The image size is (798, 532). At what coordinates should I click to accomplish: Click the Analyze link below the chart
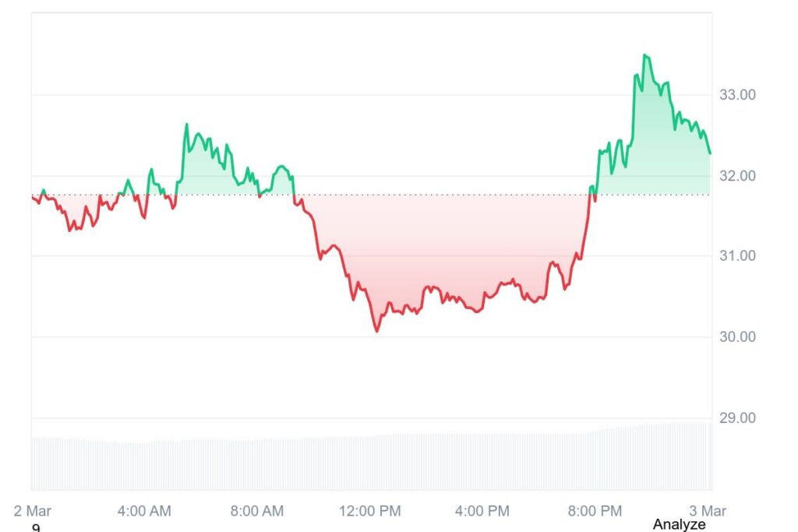(x=679, y=524)
